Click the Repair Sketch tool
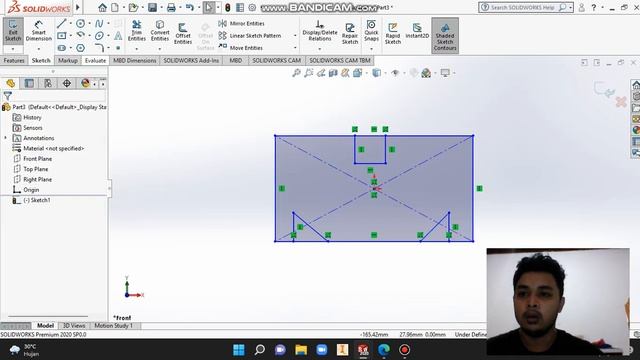Viewport: 640px width, 360px height. [x=350, y=33]
